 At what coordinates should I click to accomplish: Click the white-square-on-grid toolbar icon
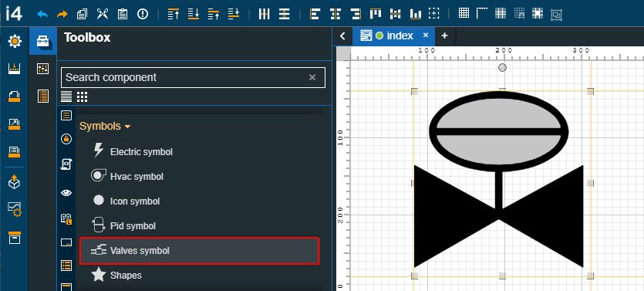538,14
